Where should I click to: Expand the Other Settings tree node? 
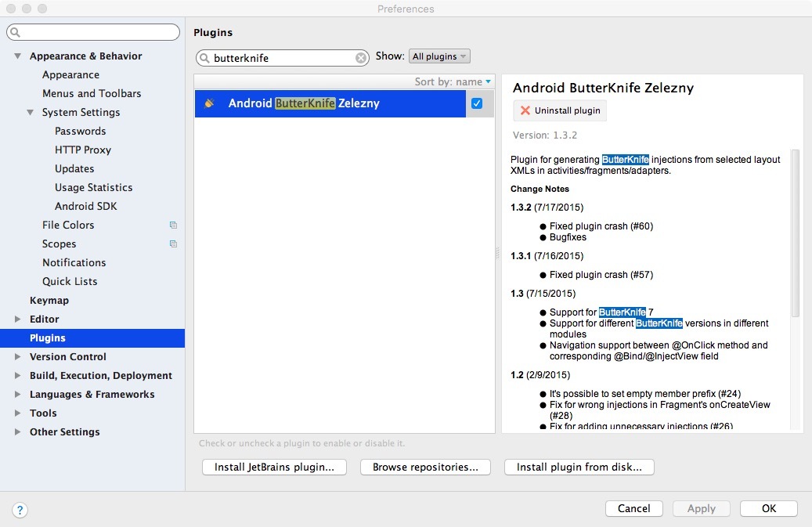pyautogui.click(x=17, y=431)
